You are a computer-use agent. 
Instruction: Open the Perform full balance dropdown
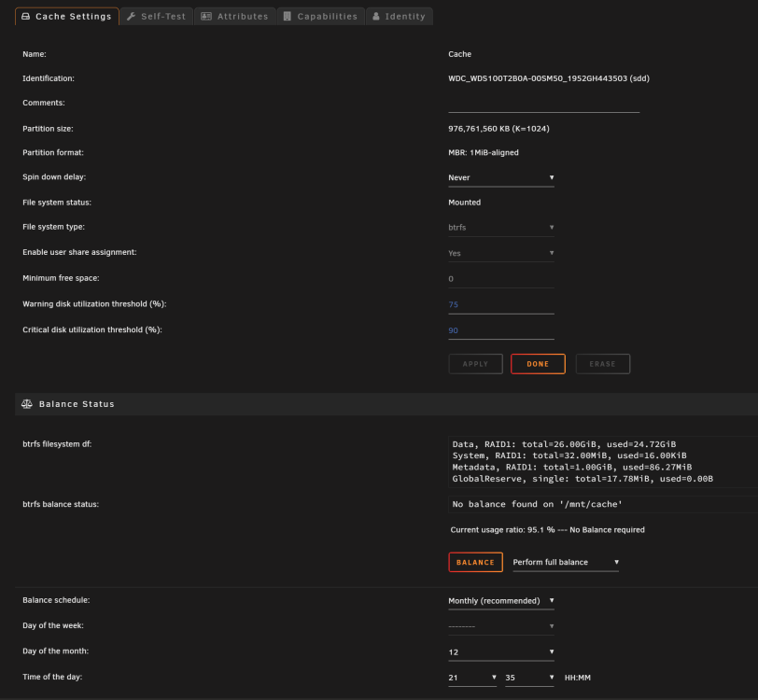pyautogui.click(x=566, y=562)
